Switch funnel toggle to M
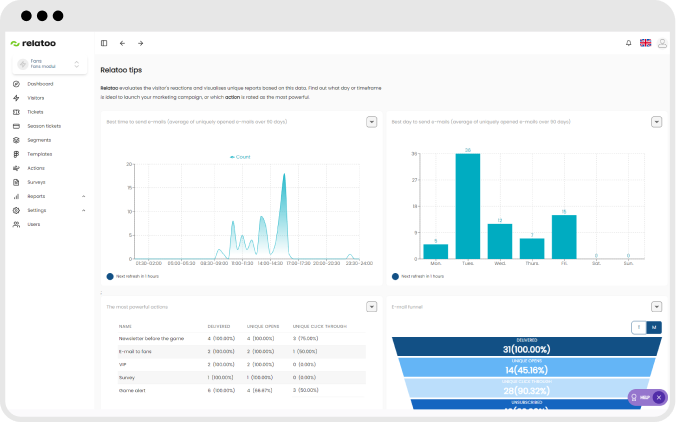Image resolution: width=676 pixels, height=422 pixels. coord(654,328)
